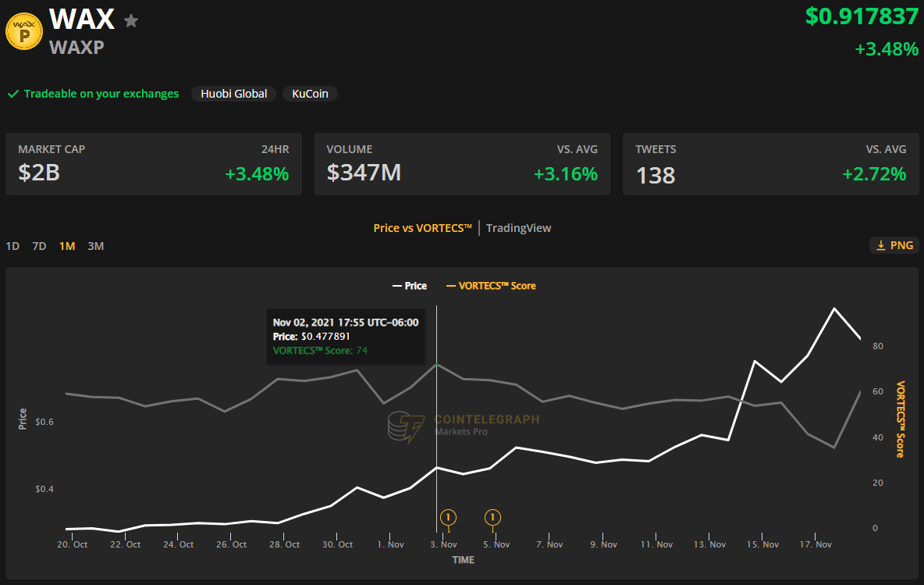Click the green tradeable checkmark icon
Screen dimensions: 924x585
pyautogui.click(x=12, y=94)
